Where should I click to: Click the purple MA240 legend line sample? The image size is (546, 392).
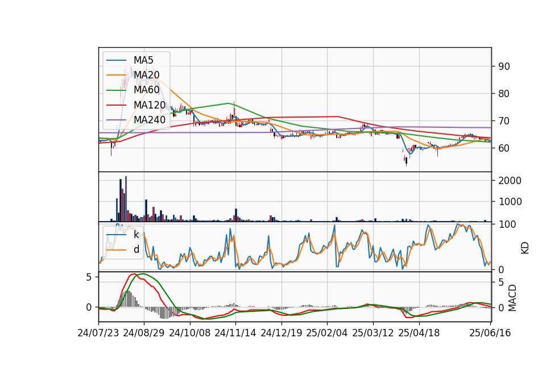[x=116, y=120]
